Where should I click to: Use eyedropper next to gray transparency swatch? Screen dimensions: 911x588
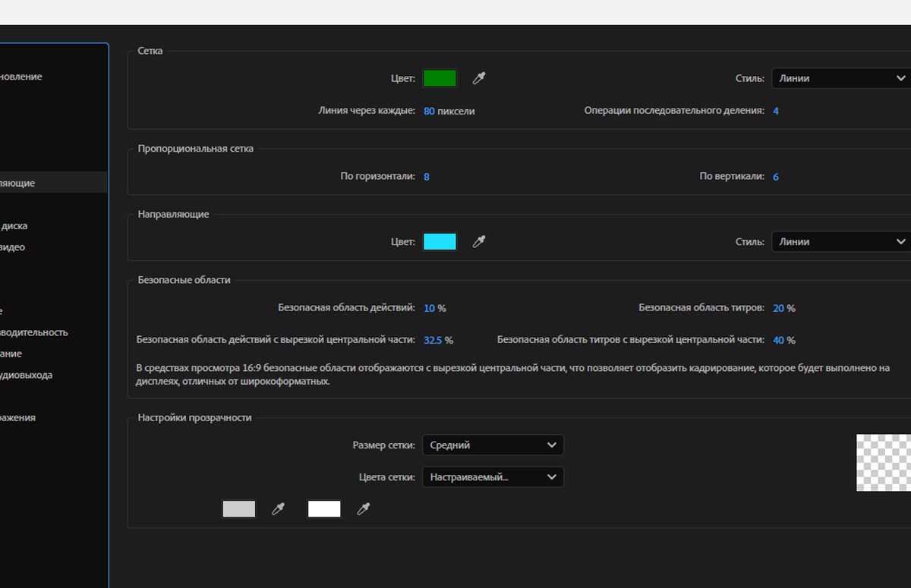click(279, 509)
